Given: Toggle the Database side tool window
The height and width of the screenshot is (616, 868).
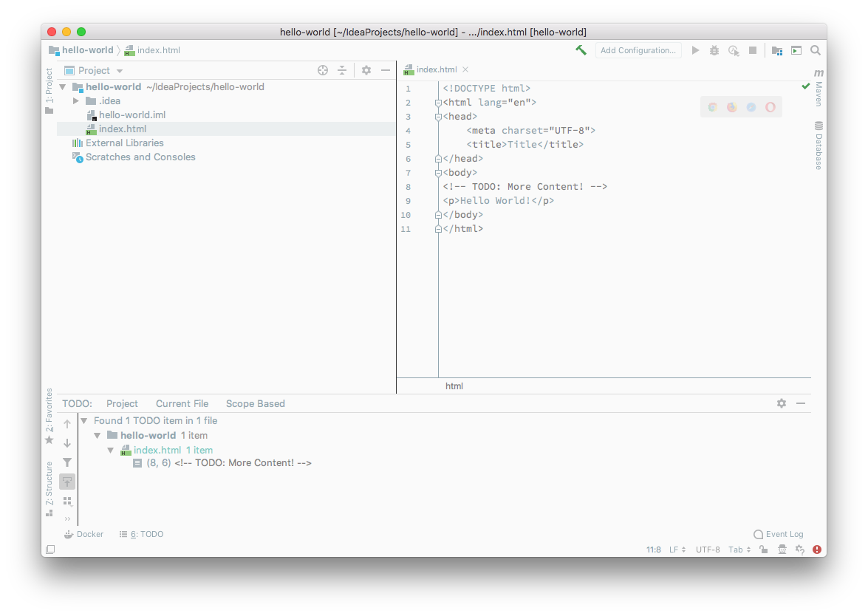Looking at the screenshot, I should tap(819, 146).
